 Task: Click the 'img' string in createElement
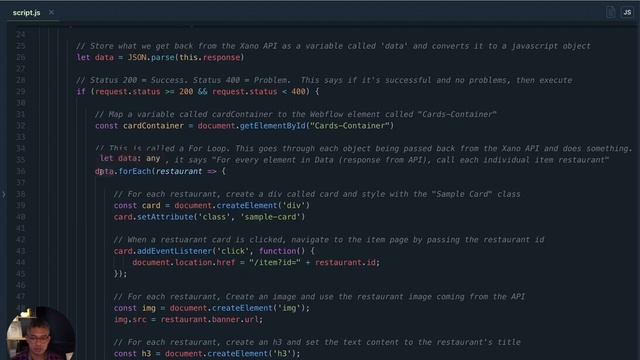coord(289,308)
